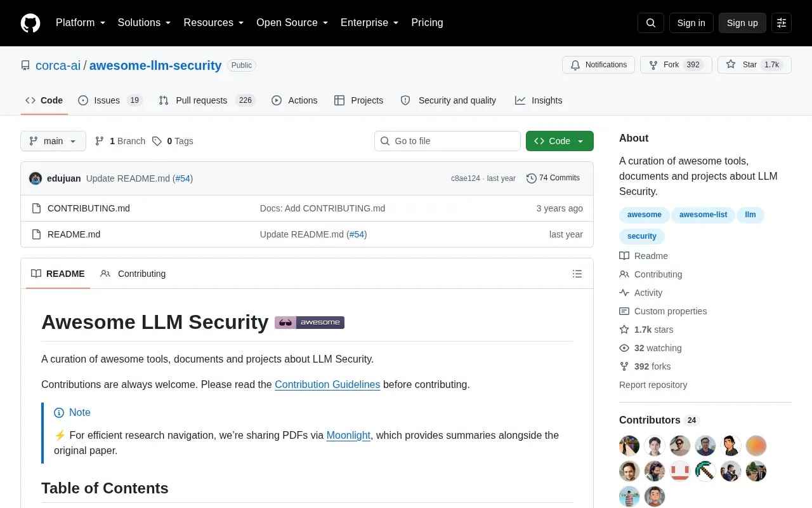Click the llm topic tag
The height and width of the screenshot is (508, 812).
click(750, 215)
